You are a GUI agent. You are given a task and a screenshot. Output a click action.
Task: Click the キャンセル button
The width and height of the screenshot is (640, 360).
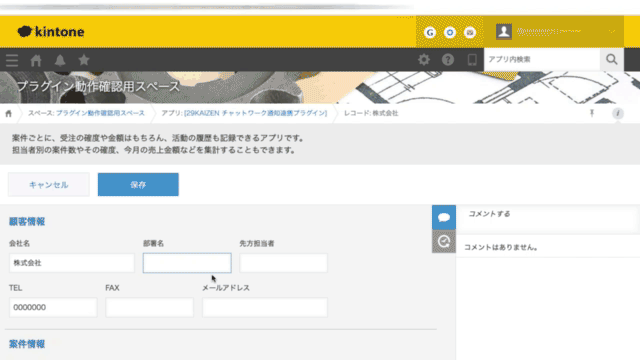[49, 184]
